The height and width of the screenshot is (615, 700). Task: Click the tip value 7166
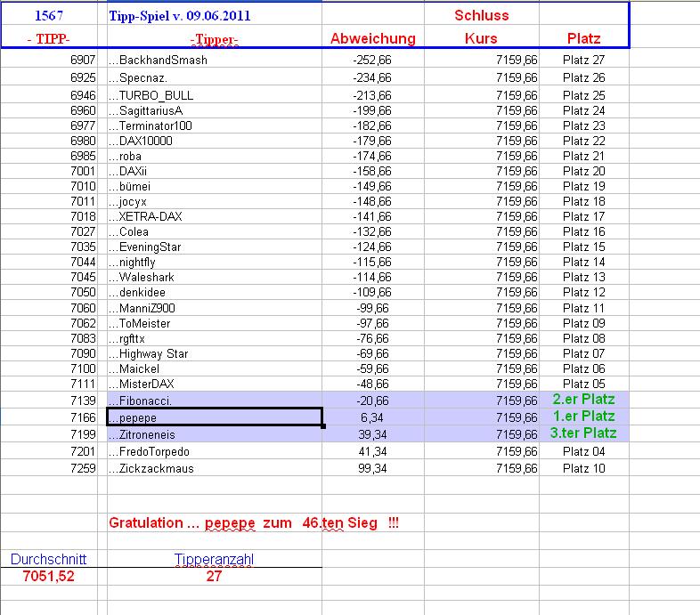49,417
